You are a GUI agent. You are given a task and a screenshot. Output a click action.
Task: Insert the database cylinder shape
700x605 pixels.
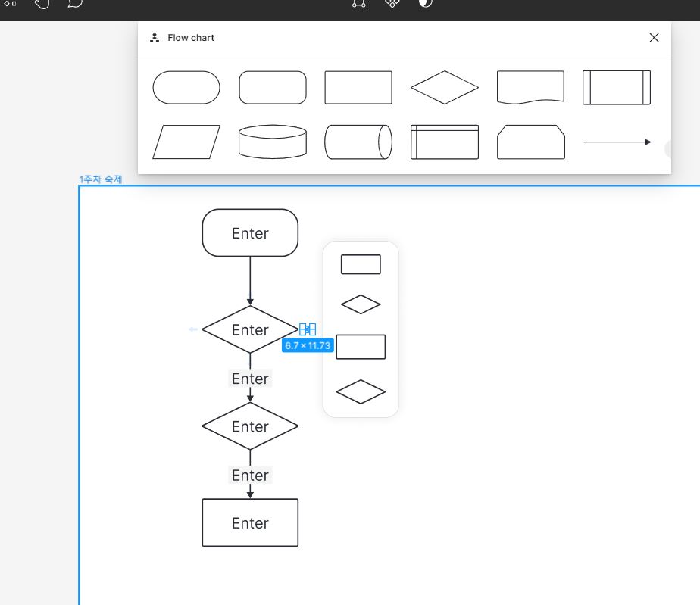[x=273, y=142]
